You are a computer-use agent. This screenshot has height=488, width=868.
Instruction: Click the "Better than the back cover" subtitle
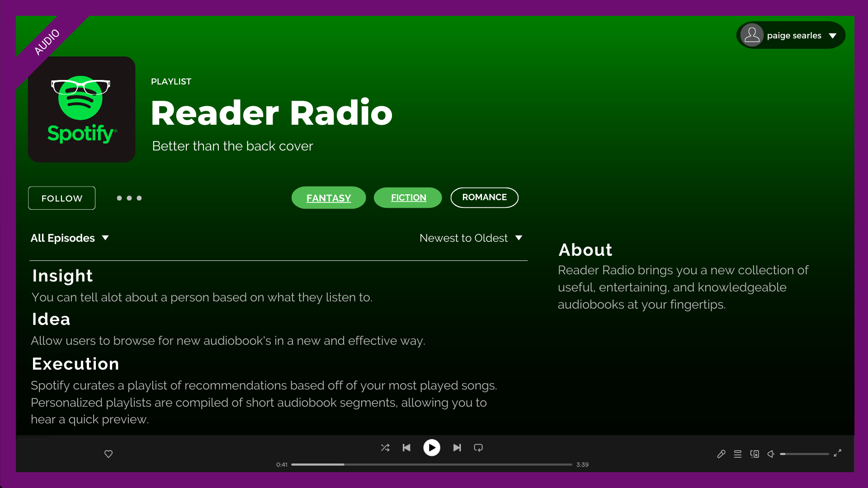tap(232, 146)
